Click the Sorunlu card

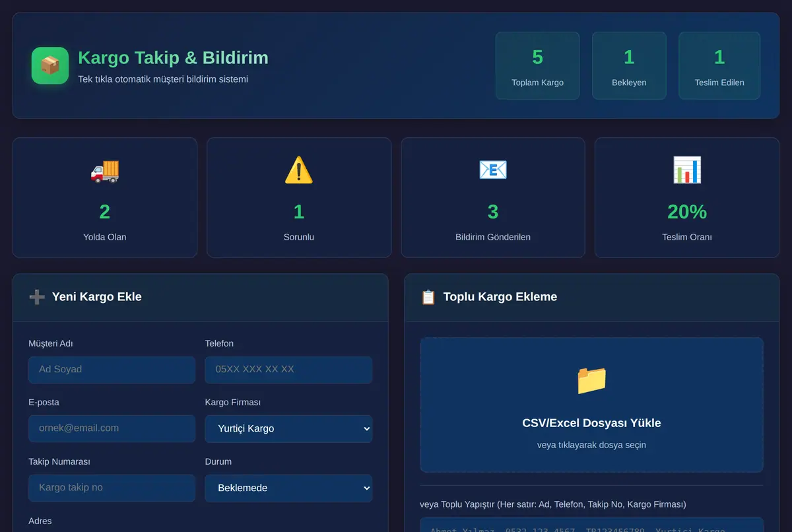click(299, 197)
